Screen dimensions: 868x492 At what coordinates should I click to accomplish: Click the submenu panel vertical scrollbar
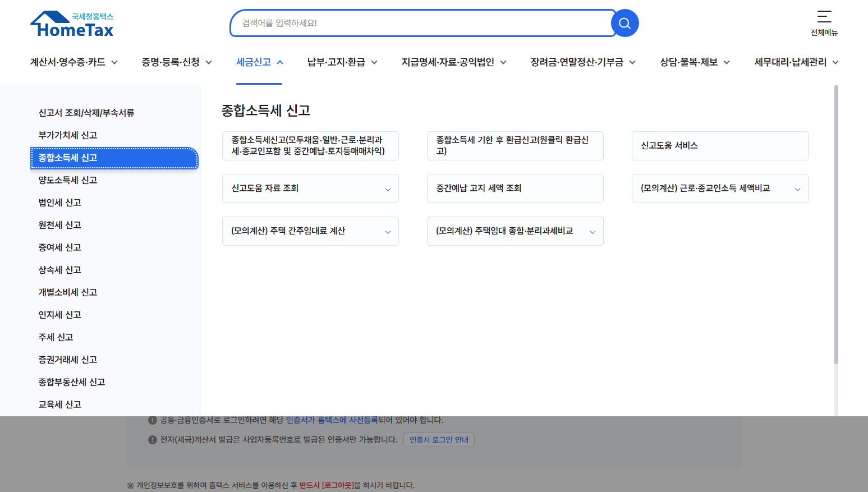point(836,224)
